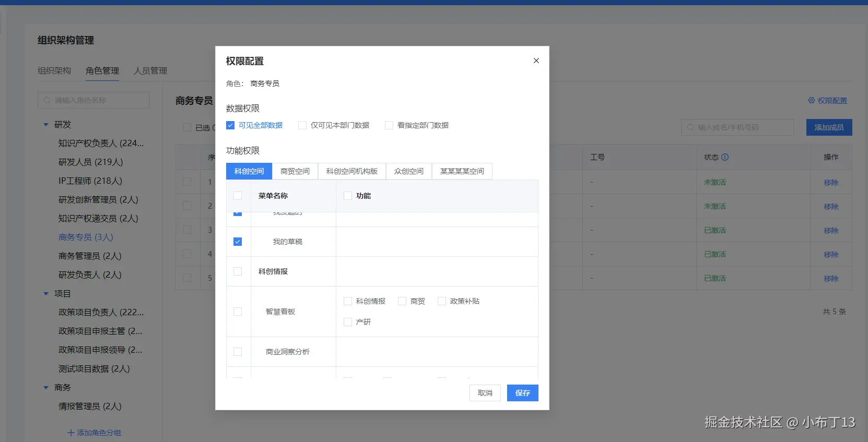
Task: Click search icon in member search field
Action: click(x=690, y=127)
